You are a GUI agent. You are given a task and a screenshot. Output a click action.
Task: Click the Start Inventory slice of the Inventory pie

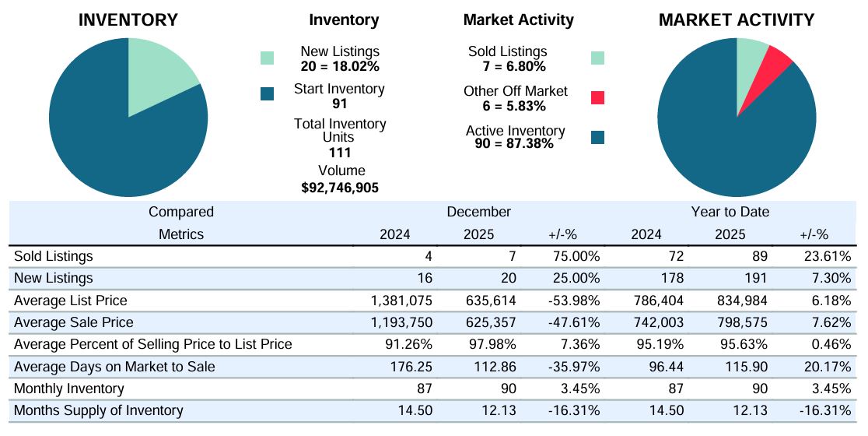coord(117,140)
